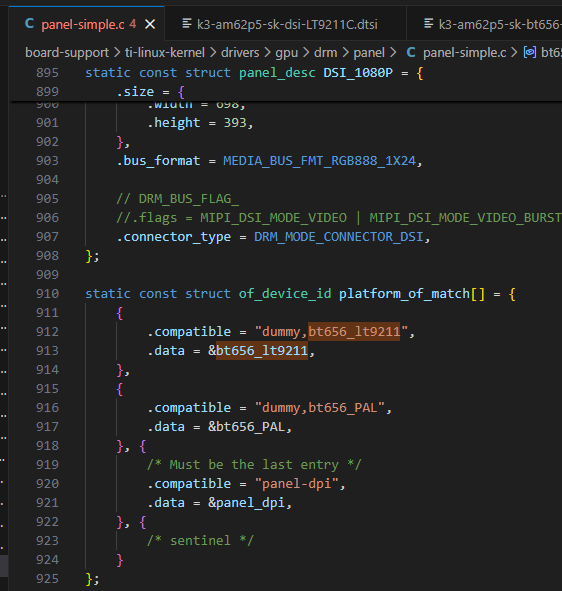Expand chevron after board-support breadcrumb
The image size is (562, 591).
tap(117, 53)
